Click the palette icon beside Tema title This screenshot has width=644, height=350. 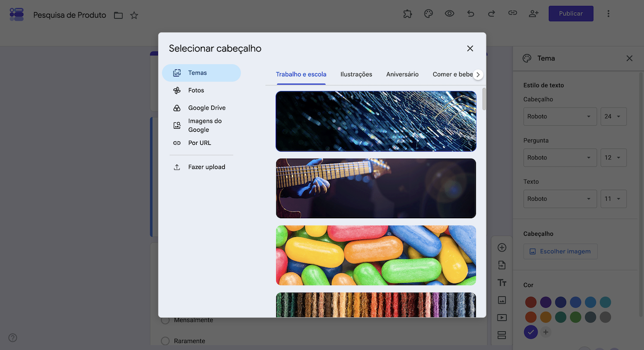527,58
